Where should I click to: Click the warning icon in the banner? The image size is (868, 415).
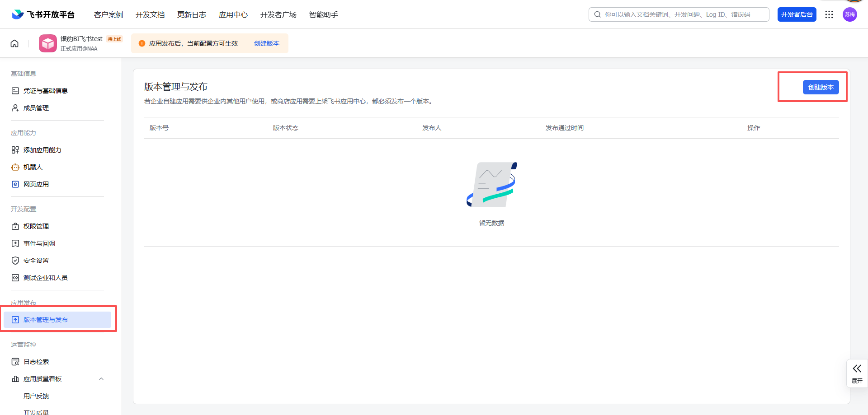[142, 43]
